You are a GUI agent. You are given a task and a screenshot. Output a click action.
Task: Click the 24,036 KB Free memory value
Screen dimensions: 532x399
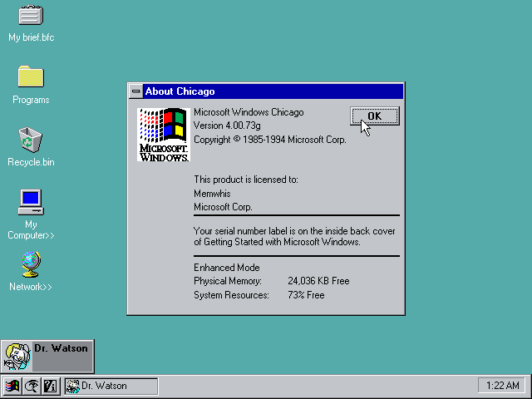(318, 281)
